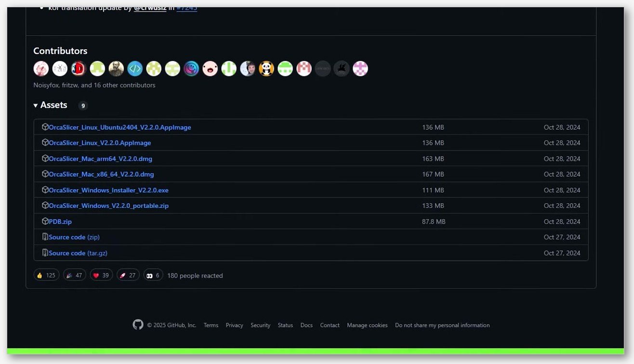
Task: Open the pink pixel identicon avatar at the row end
Action: pyautogui.click(x=360, y=69)
